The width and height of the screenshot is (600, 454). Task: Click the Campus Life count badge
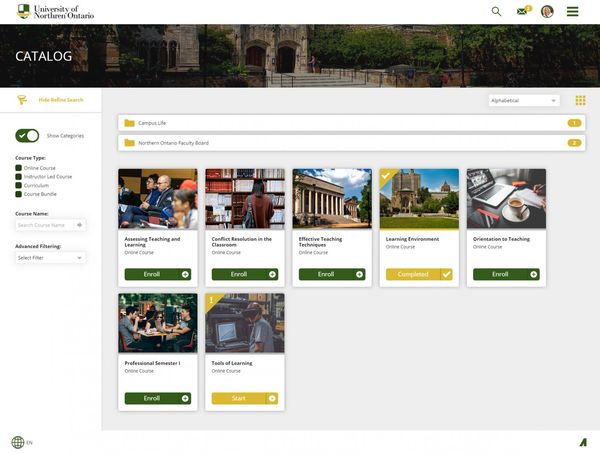click(x=574, y=123)
